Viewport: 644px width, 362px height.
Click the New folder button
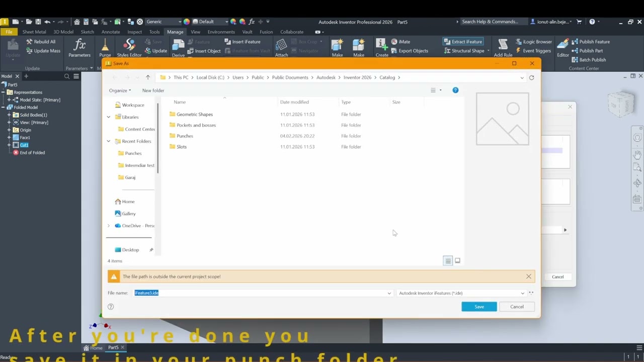(153, 90)
